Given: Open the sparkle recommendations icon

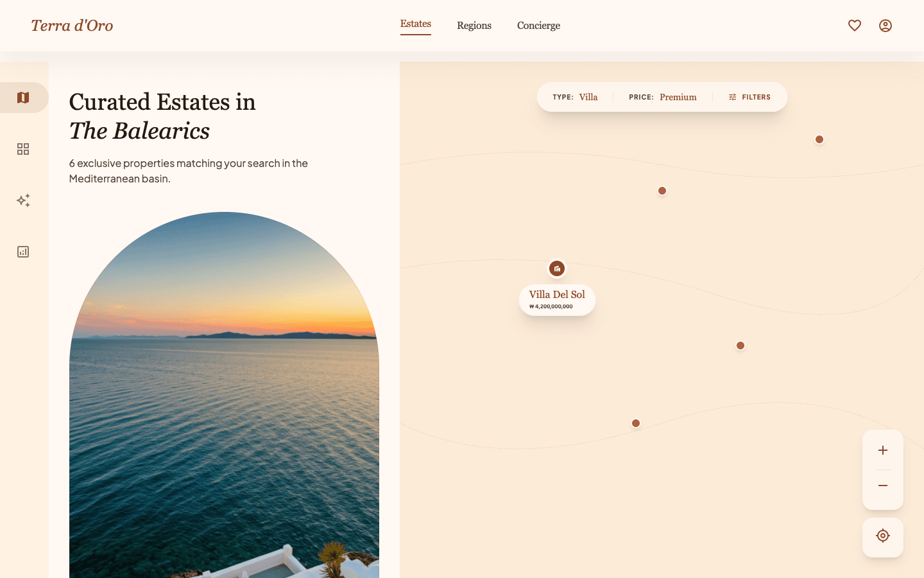Looking at the screenshot, I should click(23, 200).
